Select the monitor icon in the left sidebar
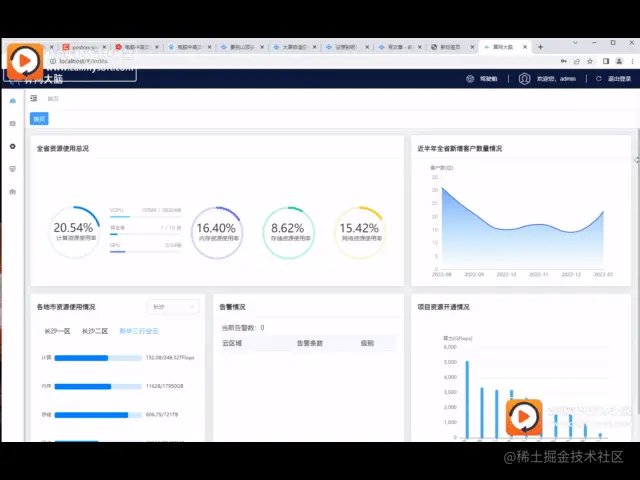This screenshot has height=480, width=640. 13,169
